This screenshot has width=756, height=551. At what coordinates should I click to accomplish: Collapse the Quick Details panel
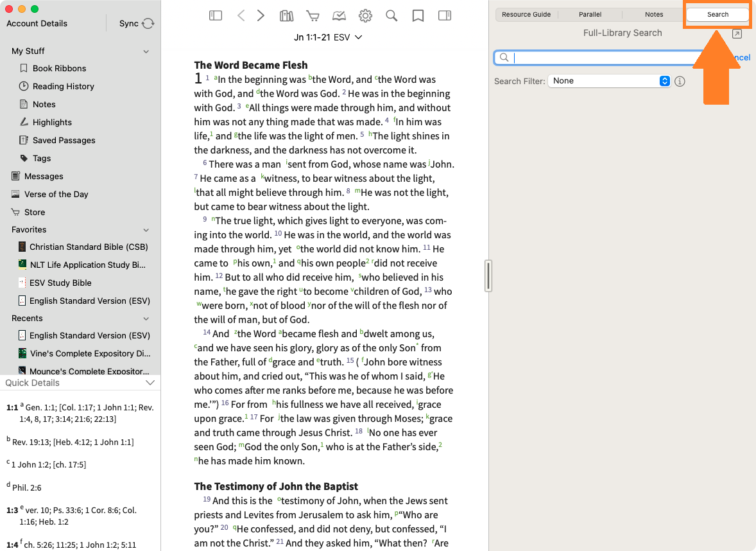pos(150,383)
